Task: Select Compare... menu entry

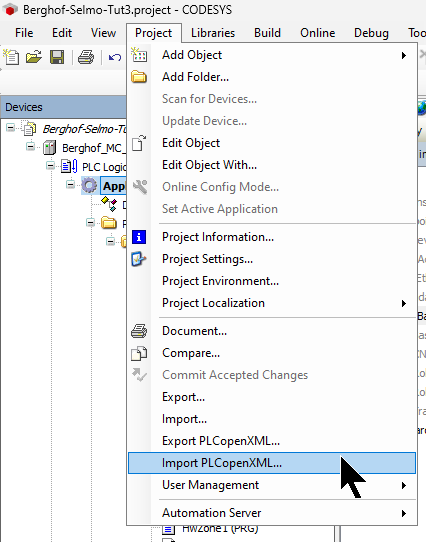Action: [x=272, y=353]
